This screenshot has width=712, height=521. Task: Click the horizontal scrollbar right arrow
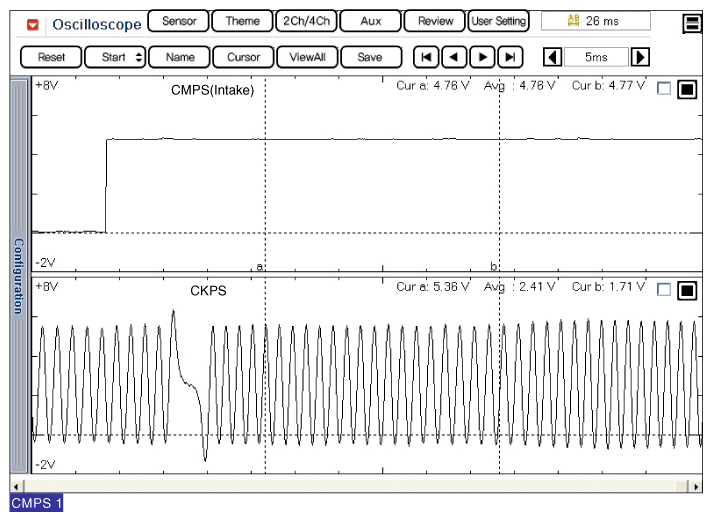point(695,487)
